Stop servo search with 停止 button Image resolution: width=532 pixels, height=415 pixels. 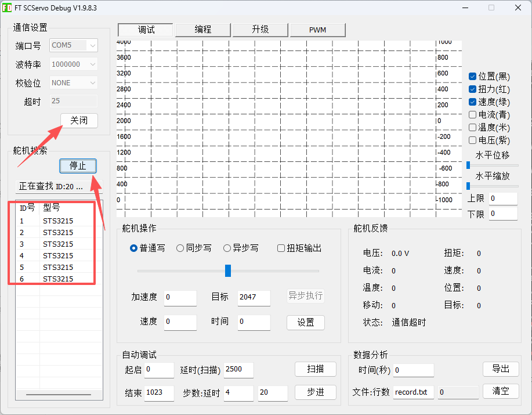click(78, 166)
